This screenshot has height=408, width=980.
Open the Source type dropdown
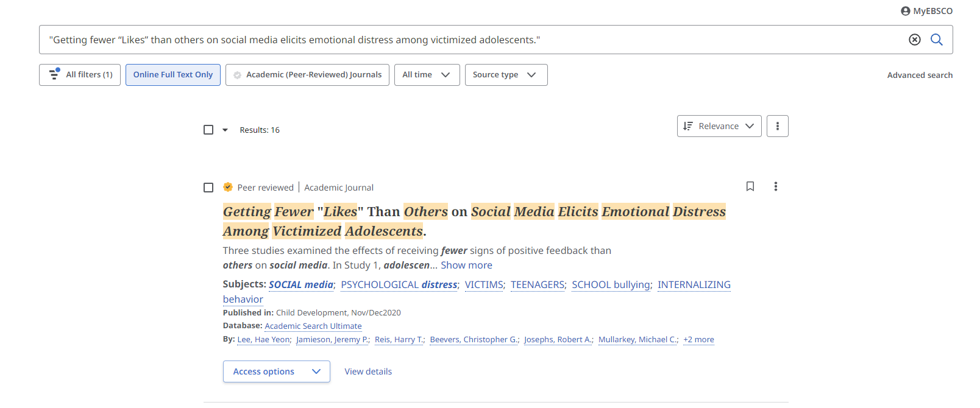click(506, 75)
